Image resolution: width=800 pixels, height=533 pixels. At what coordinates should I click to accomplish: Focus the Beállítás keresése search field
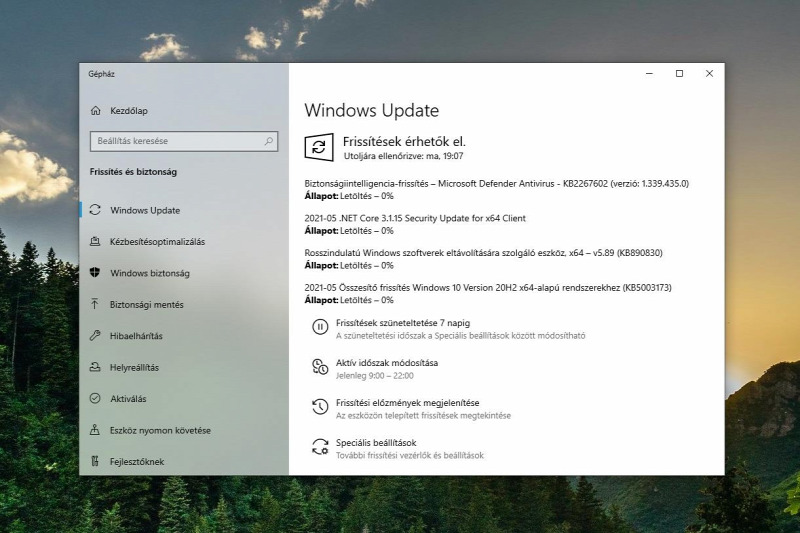[184, 141]
